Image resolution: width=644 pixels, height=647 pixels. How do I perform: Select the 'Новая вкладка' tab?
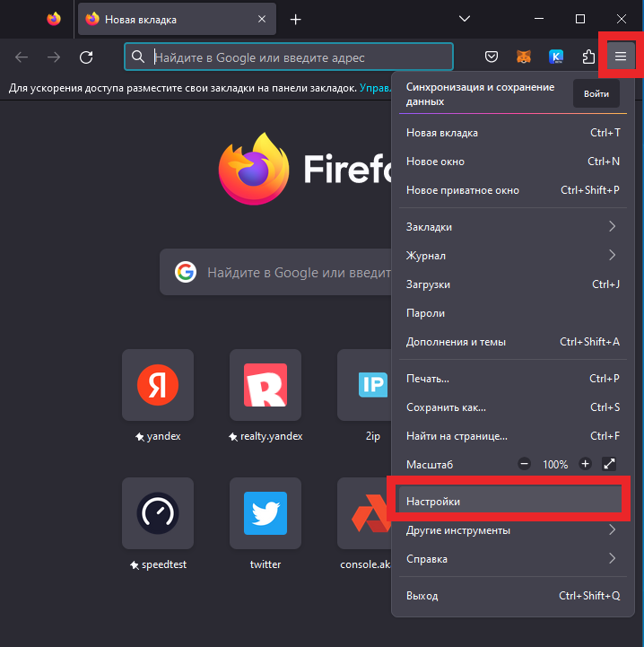[x=177, y=19]
